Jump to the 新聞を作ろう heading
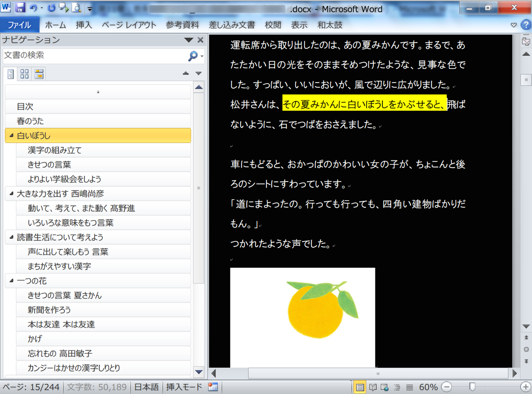Screen dimensions: 532x394 49,310
